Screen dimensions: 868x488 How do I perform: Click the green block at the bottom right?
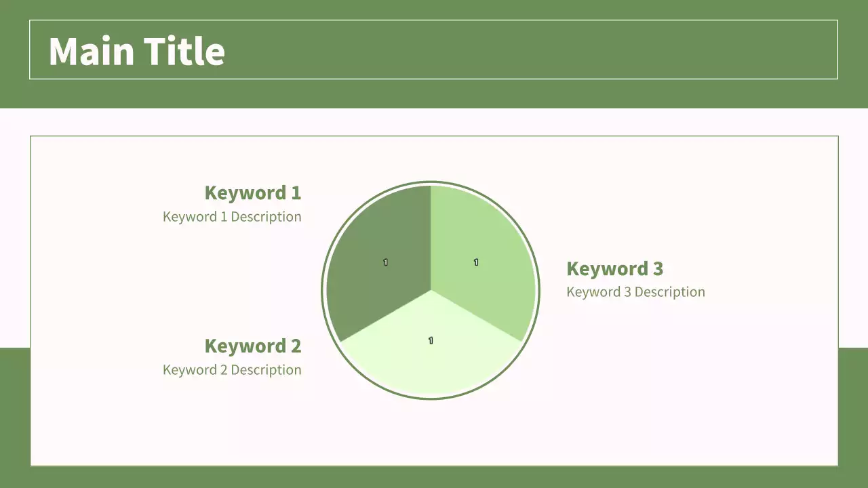pyautogui.click(x=853, y=413)
